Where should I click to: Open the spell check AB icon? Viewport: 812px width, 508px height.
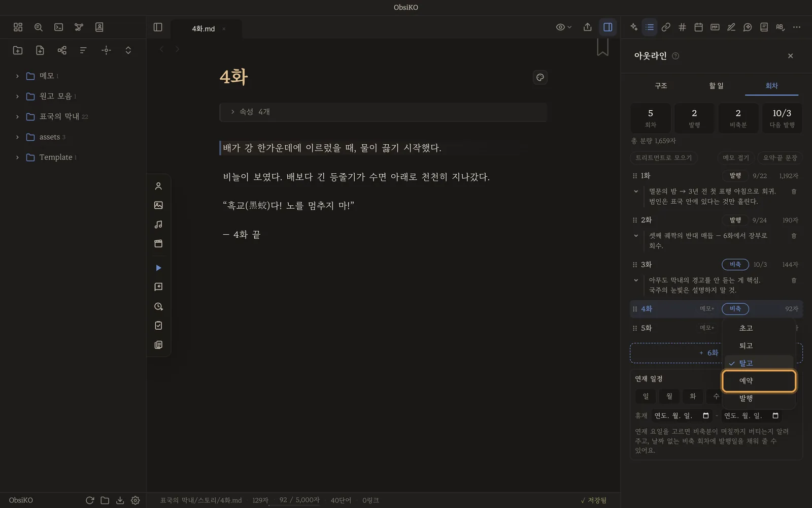(780, 27)
